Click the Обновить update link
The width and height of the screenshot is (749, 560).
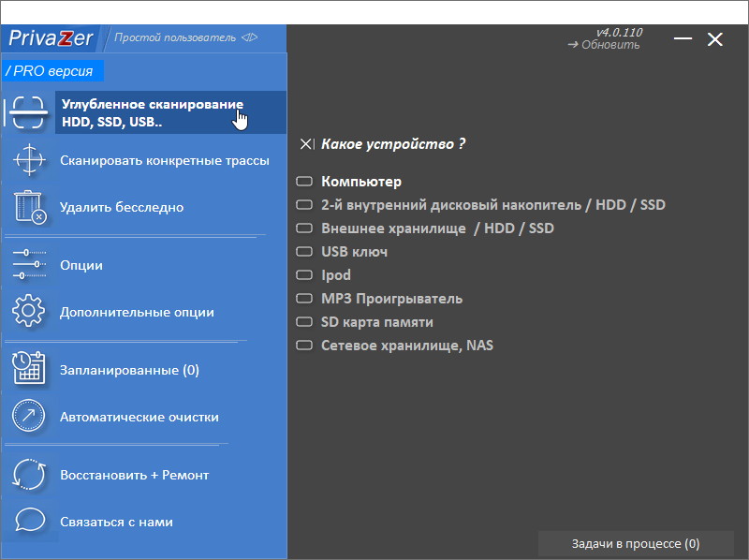[604, 45]
